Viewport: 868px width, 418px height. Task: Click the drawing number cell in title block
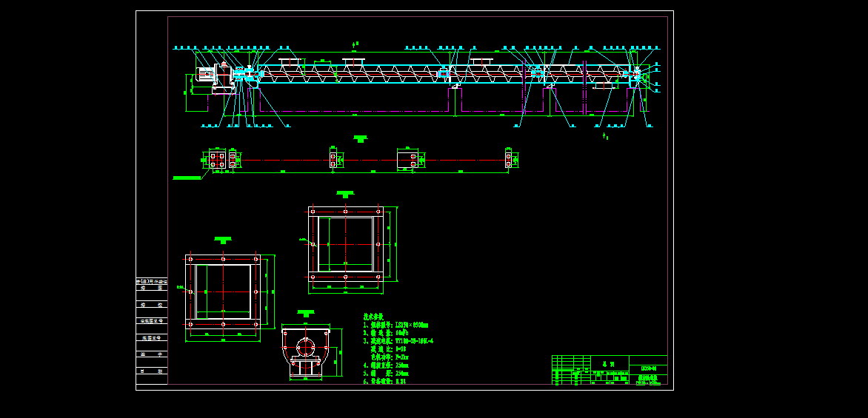point(647,368)
